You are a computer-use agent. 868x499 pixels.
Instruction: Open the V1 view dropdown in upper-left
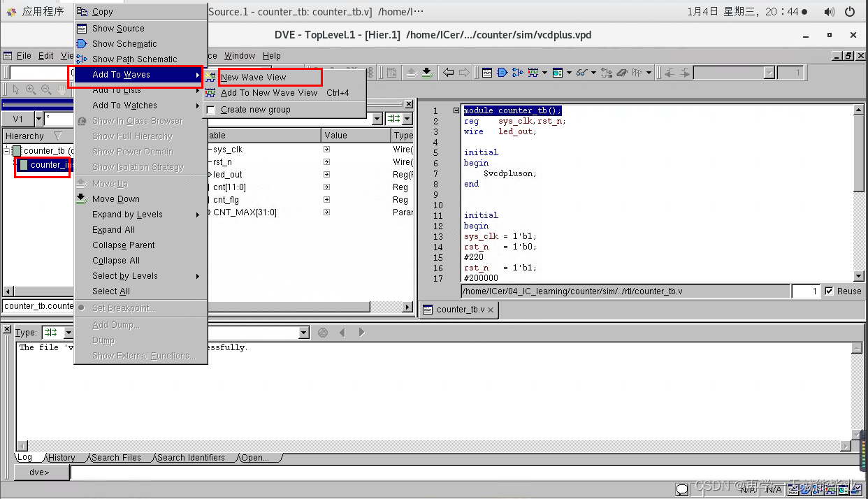coord(38,119)
